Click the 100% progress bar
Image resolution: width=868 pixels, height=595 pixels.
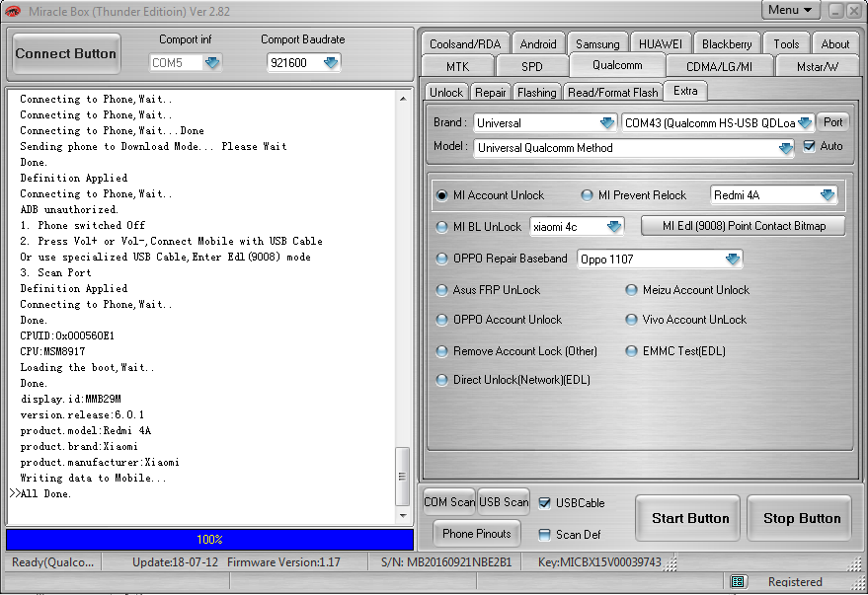click(209, 539)
